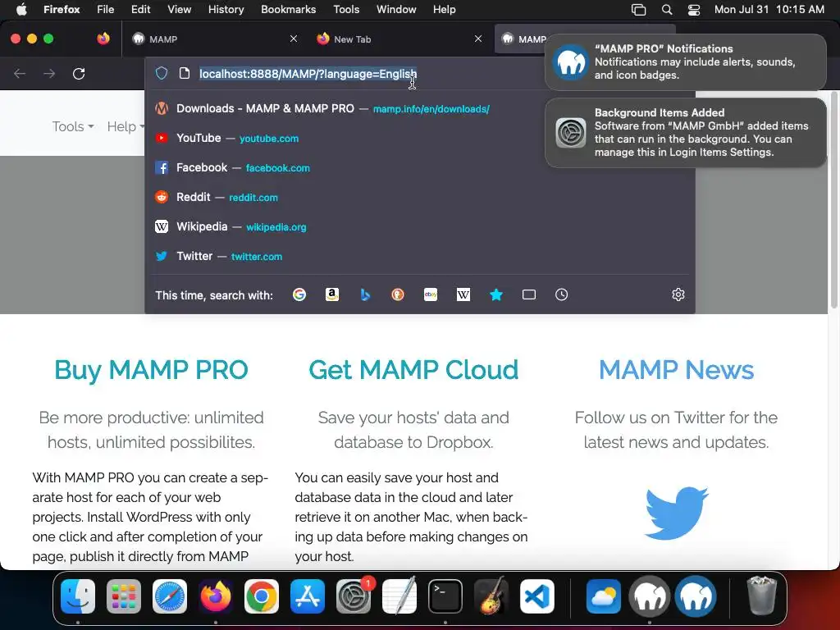Open the Bookmarks menu
Screen dimensions: 840x630
click(x=288, y=9)
